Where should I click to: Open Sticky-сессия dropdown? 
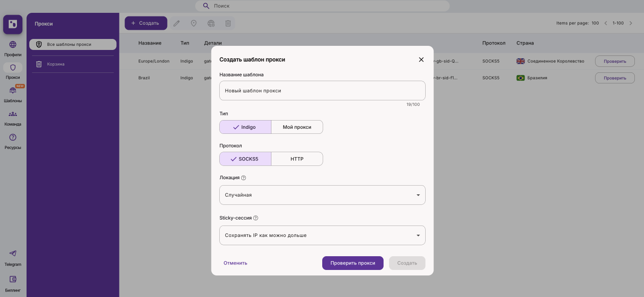(322, 235)
